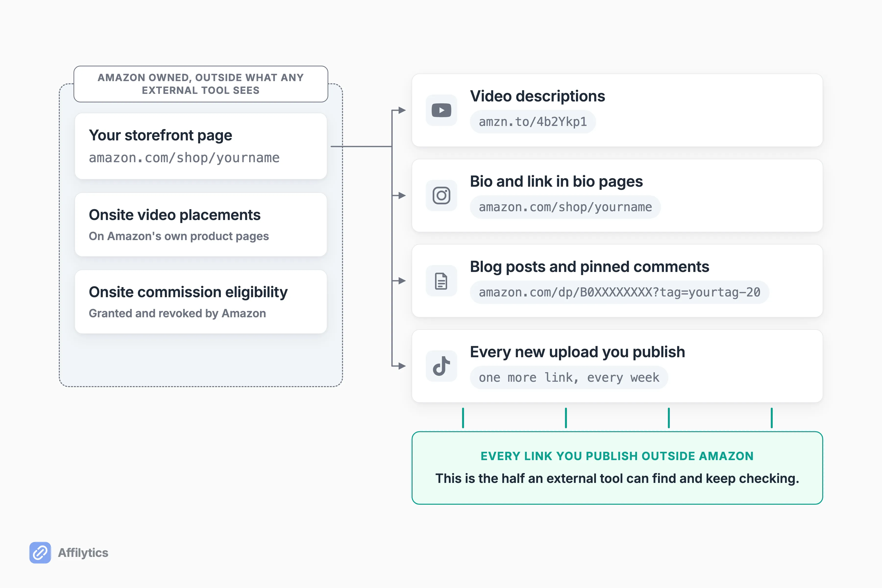Click amazon.com/shop/yourname chip in bio card
The height and width of the screenshot is (588, 882).
[x=565, y=207]
